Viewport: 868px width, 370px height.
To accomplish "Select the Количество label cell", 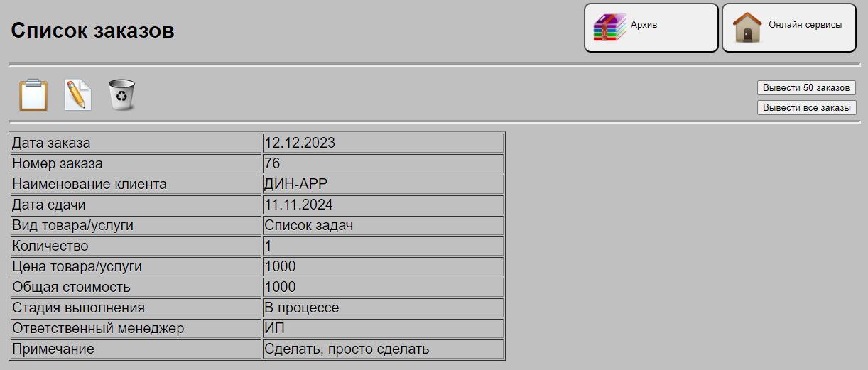I will 136,246.
